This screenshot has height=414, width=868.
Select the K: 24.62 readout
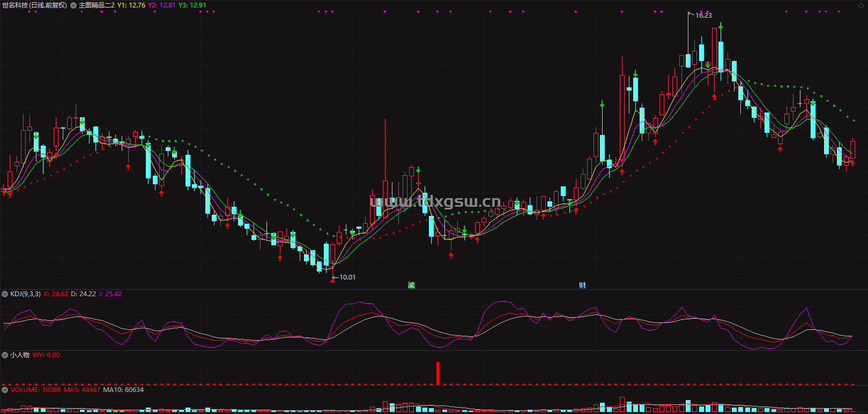(x=56, y=294)
